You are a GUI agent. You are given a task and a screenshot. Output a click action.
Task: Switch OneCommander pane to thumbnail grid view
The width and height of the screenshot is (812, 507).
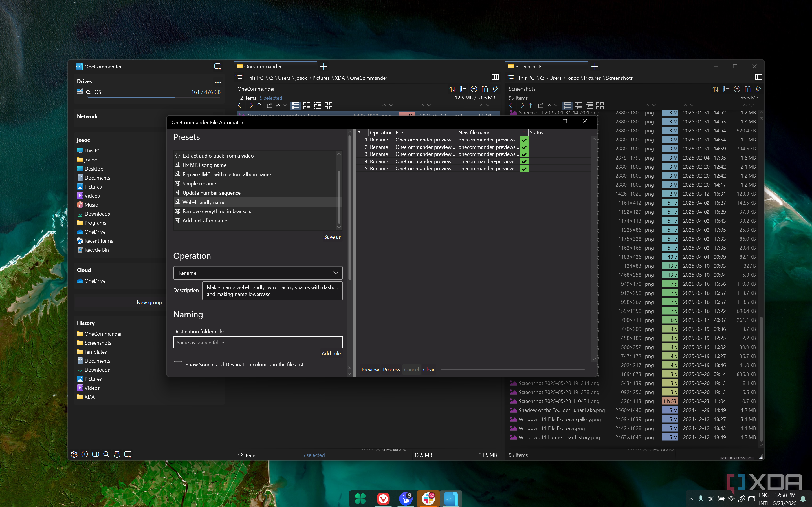click(x=329, y=106)
